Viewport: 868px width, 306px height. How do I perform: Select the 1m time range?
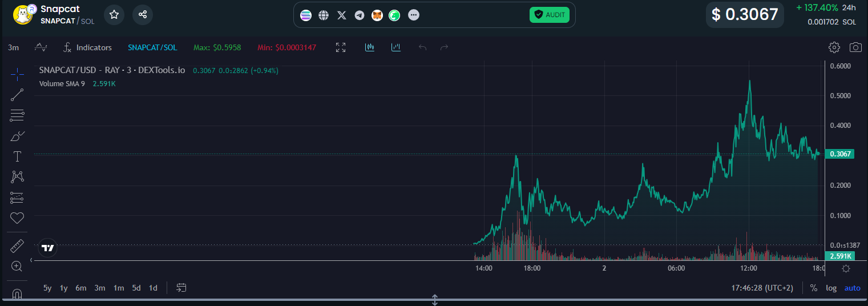click(119, 288)
